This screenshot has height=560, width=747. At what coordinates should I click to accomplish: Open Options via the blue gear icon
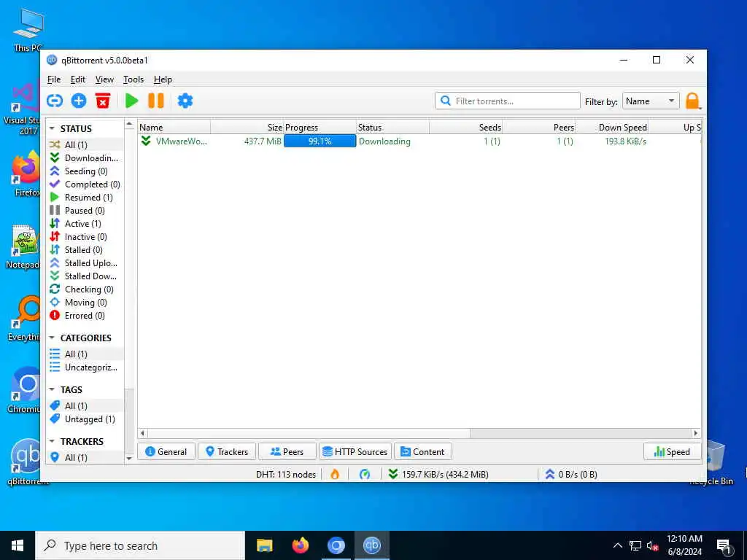coord(185,101)
